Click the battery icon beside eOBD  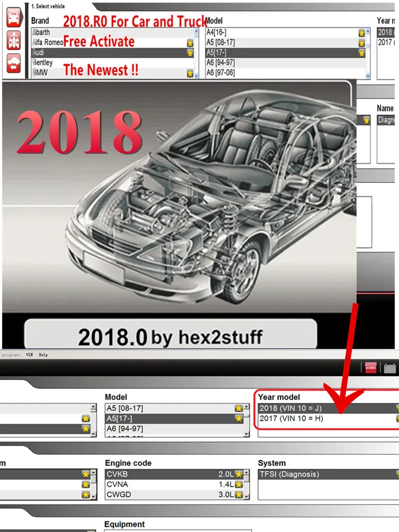[x=389, y=368]
